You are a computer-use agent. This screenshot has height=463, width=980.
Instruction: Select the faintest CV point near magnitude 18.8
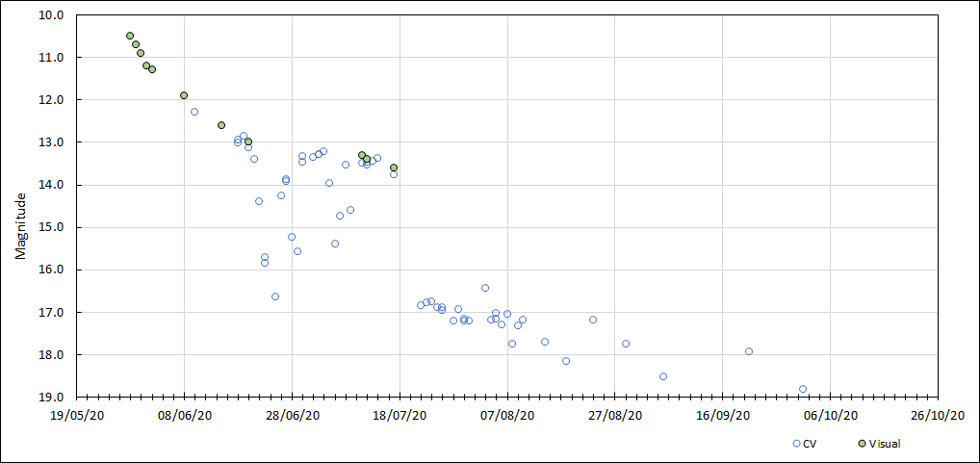803,389
